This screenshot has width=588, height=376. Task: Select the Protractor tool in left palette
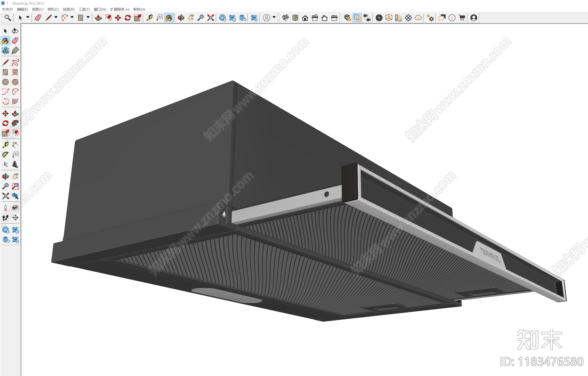[6, 155]
